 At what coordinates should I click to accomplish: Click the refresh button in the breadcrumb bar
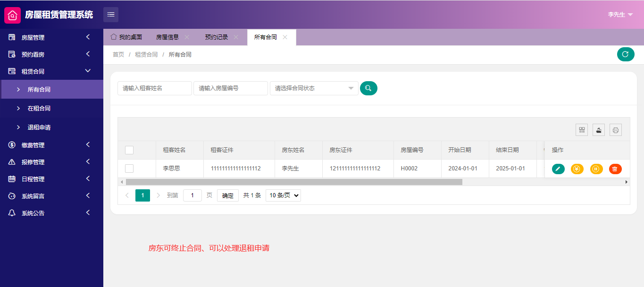point(626,54)
